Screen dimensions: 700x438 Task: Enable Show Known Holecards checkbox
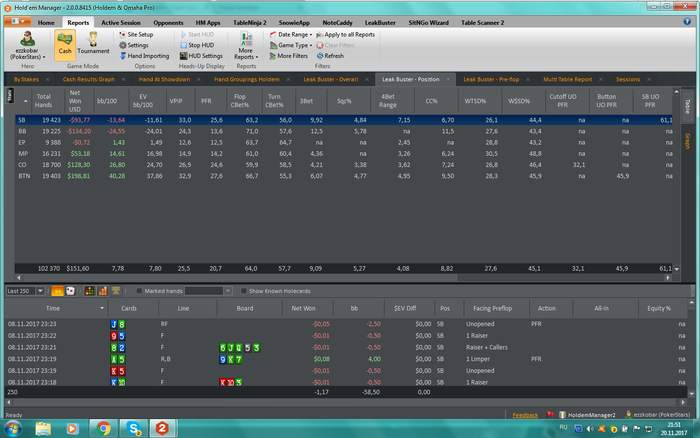click(x=243, y=291)
